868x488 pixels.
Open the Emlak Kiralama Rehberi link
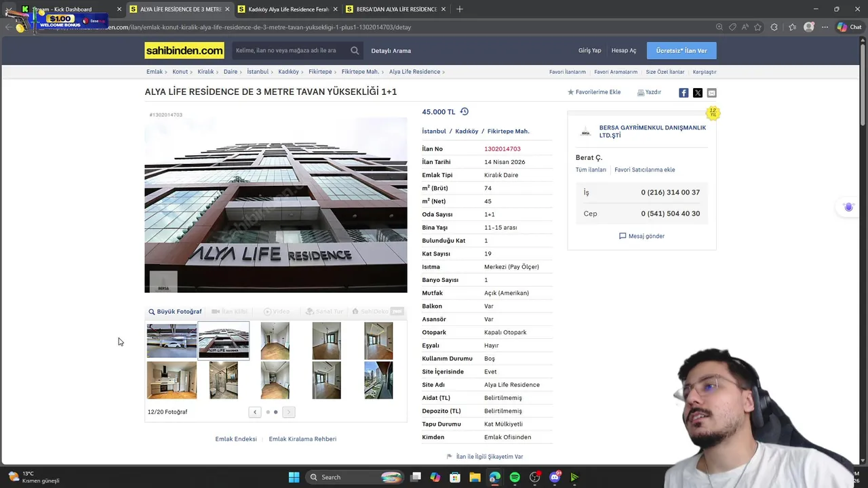302,439
